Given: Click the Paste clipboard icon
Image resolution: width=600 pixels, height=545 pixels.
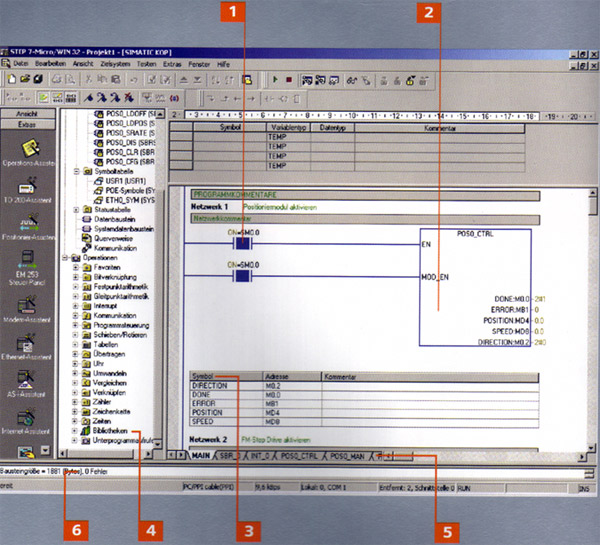Looking at the screenshot, I should 115,80.
